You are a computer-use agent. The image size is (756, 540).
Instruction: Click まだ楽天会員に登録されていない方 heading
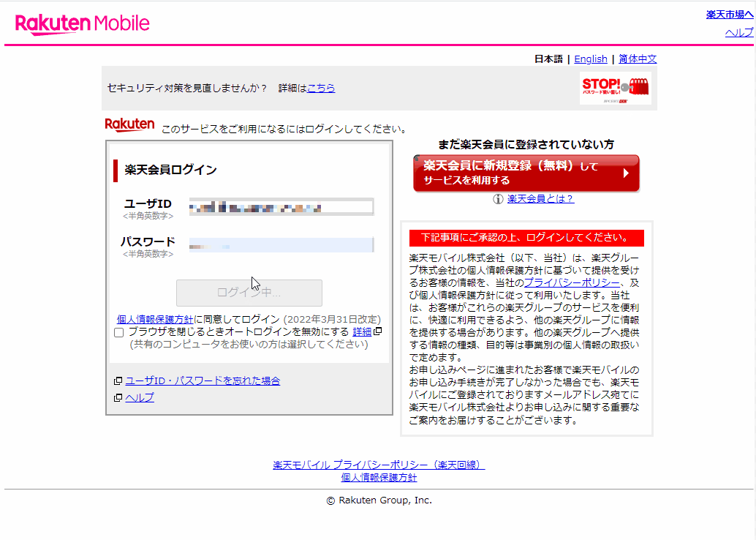526,144
